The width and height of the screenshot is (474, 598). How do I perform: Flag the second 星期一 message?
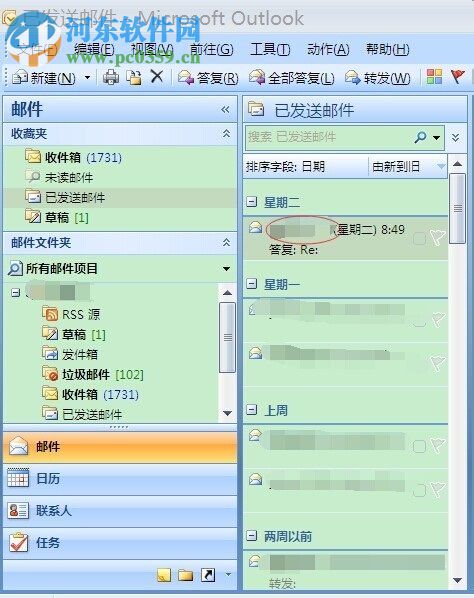pos(437,363)
